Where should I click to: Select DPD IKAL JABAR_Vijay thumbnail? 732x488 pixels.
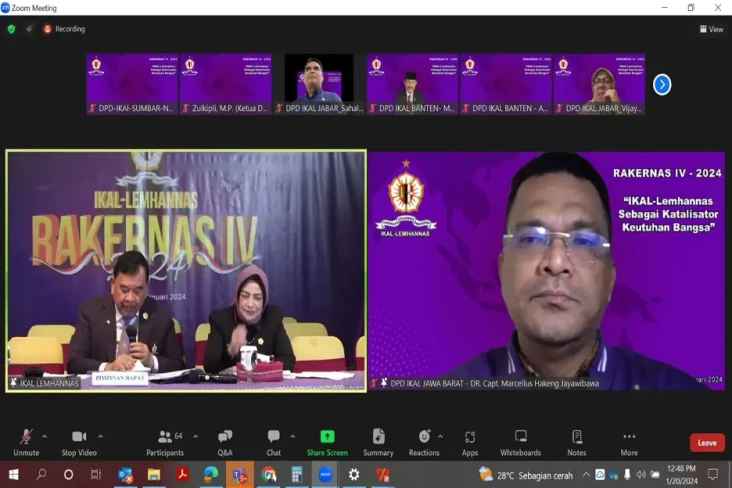(x=599, y=84)
